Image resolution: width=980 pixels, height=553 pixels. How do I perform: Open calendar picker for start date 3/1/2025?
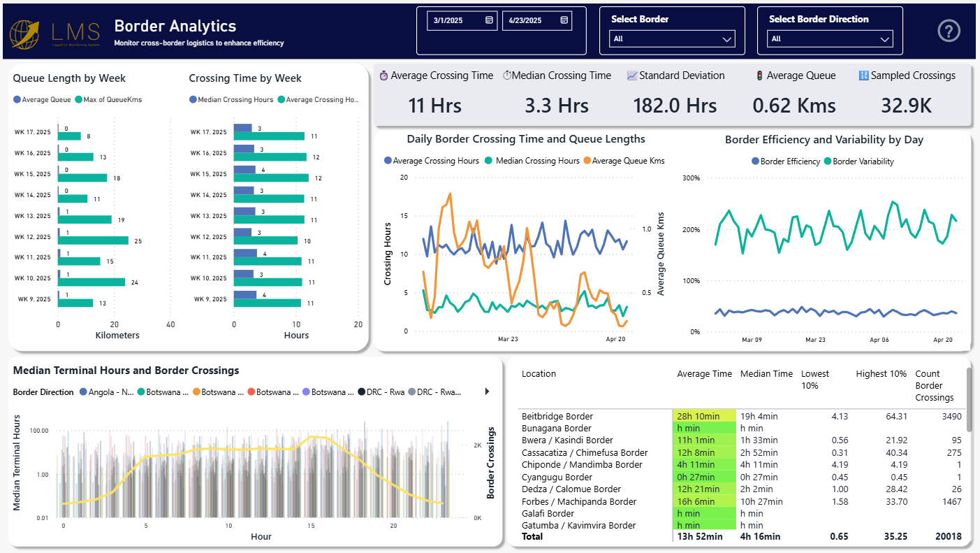pyautogui.click(x=489, y=20)
